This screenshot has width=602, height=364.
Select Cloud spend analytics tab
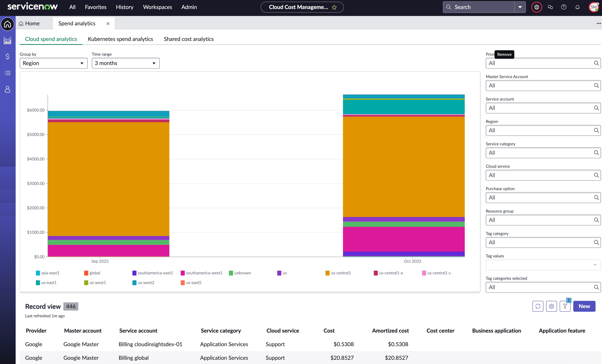coord(51,39)
